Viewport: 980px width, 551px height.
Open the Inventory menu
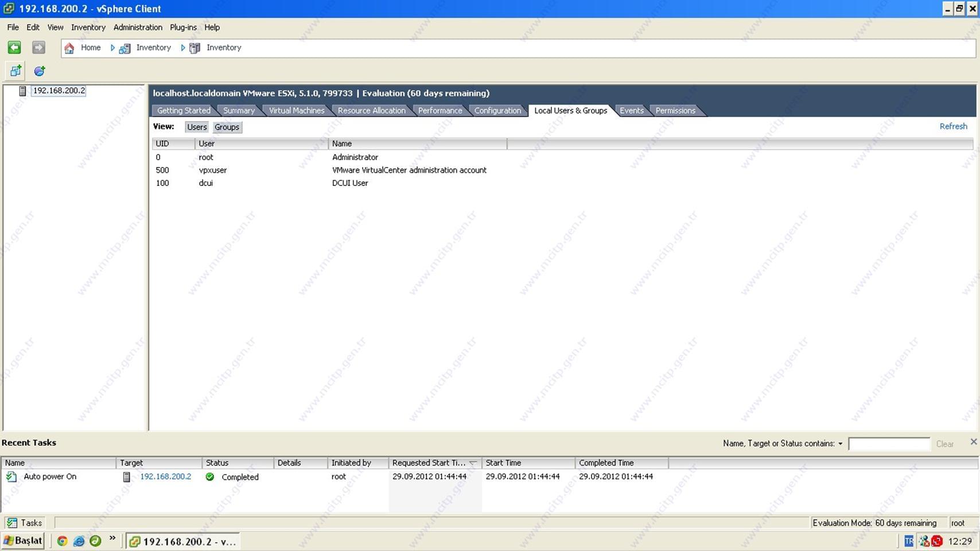[x=88, y=28]
